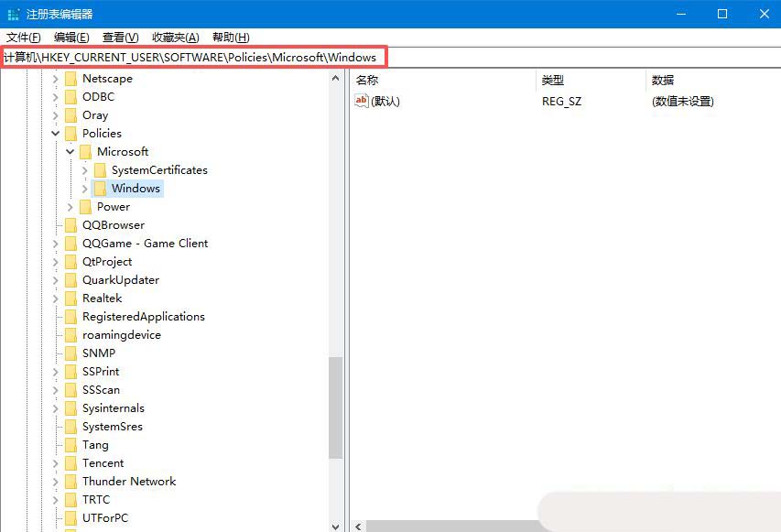Click the tree scrollbar down arrow
781x532 pixels.
pos(335,526)
